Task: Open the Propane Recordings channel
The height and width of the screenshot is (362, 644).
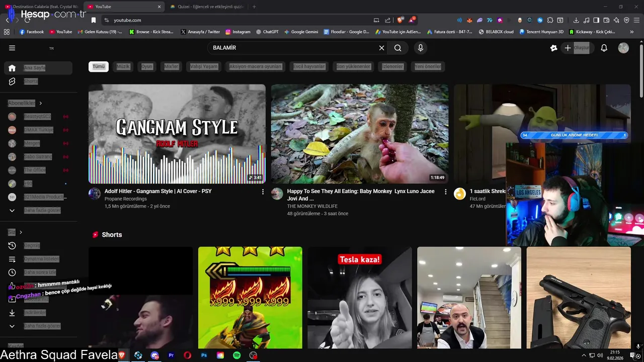Action: click(126, 199)
